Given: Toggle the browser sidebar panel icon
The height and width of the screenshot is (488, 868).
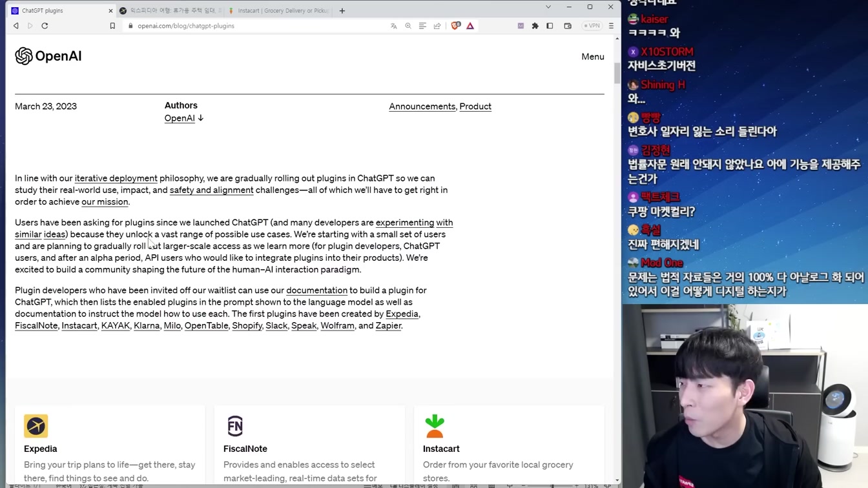Looking at the screenshot, I should click(550, 26).
